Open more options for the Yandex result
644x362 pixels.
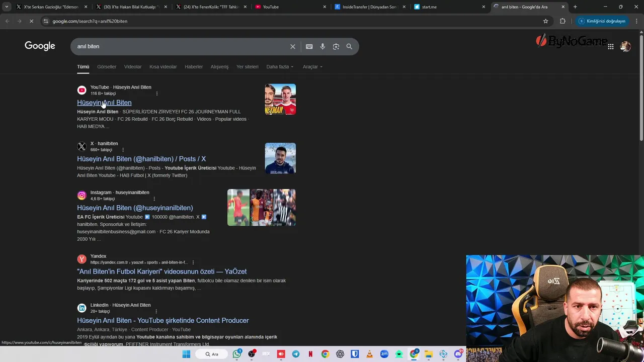point(193,262)
